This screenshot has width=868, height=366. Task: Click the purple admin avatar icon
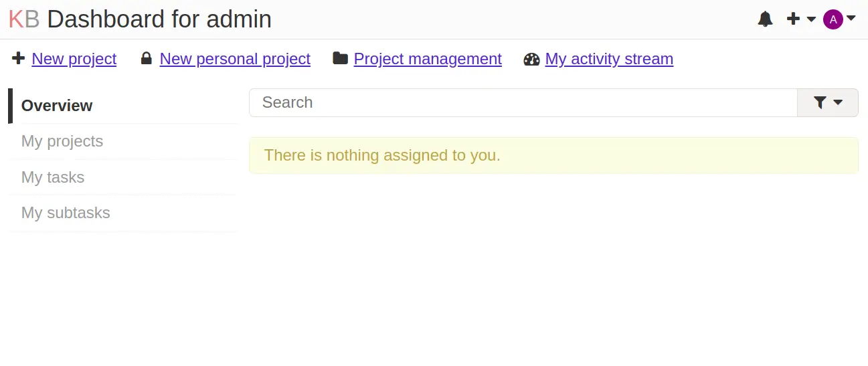pyautogui.click(x=833, y=19)
